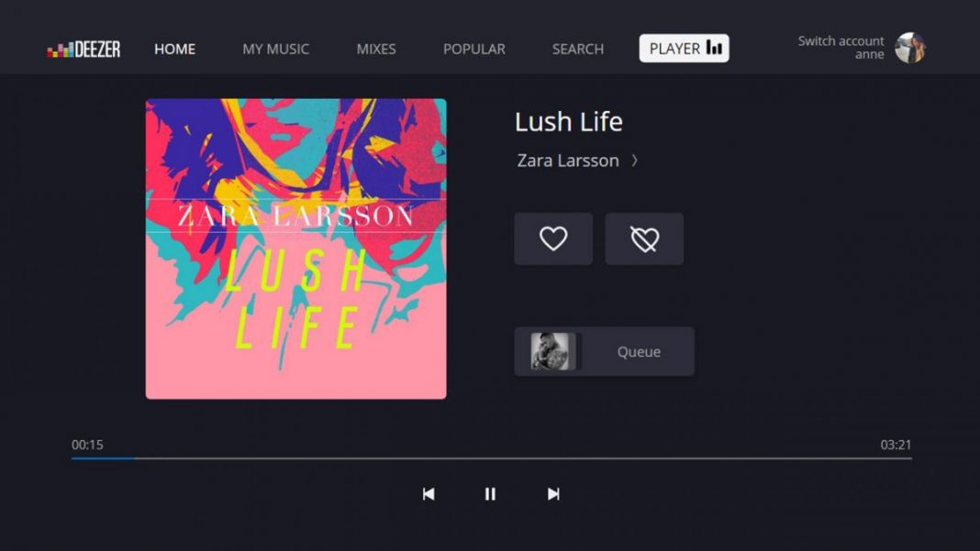Click the Zara Larsson artist name
This screenshot has height=551, width=980.
pyautogui.click(x=567, y=160)
